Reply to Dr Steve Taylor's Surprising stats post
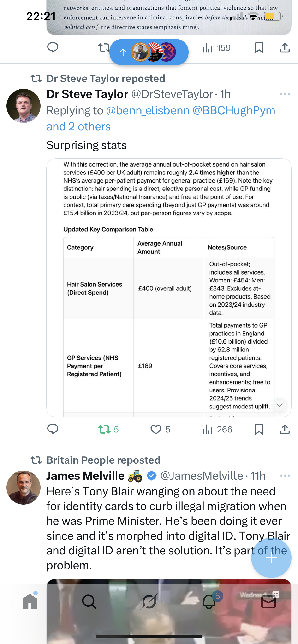This screenshot has width=298, height=644. [x=53, y=429]
